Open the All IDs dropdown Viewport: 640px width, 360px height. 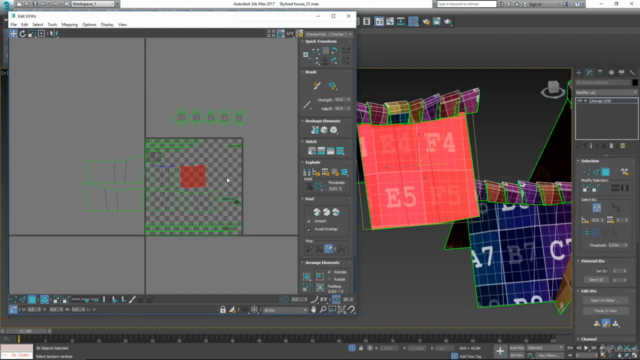pyautogui.click(x=285, y=310)
